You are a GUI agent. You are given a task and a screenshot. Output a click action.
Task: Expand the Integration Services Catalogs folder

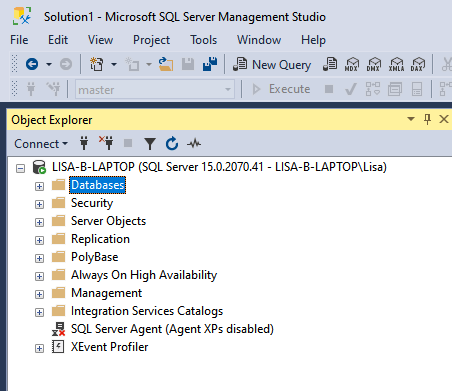(39, 312)
